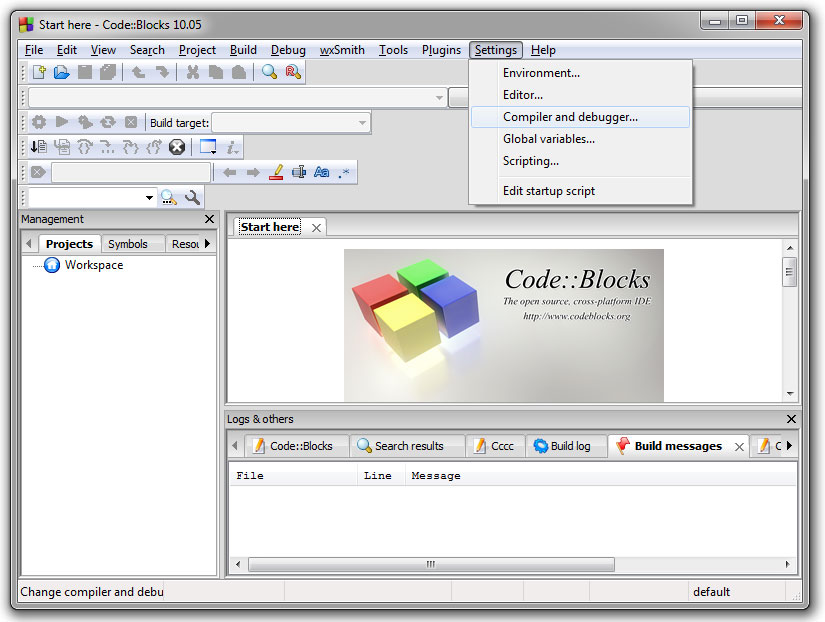This screenshot has height=622, width=825.
Task: Open the debugger Various info dropdown
Action: (x=233, y=147)
